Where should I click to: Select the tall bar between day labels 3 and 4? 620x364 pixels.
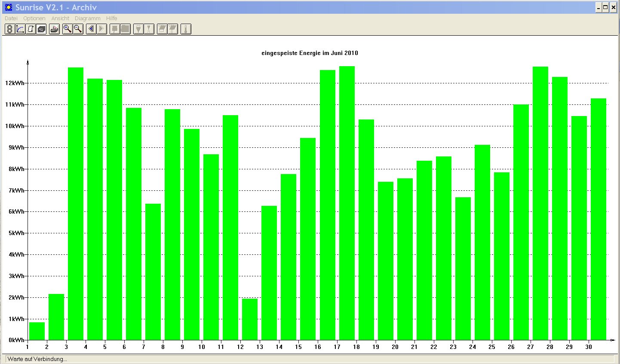(x=76, y=204)
